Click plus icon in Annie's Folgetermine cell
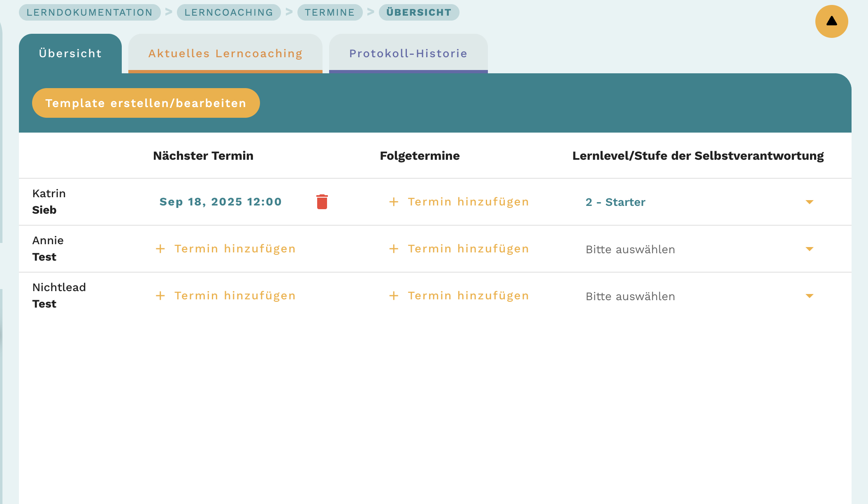868x504 pixels. pos(394,249)
